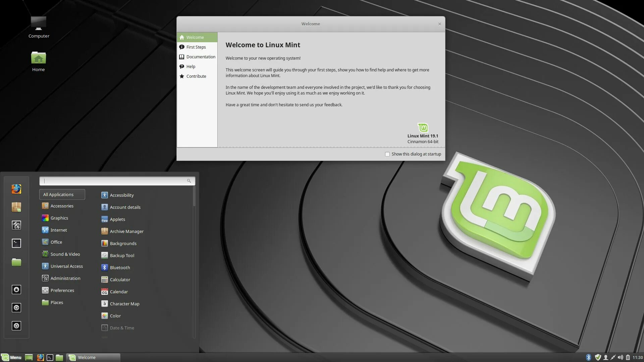This screenshot has height=362, width=644.
Task: Click the Logout icon in the menu sidebar
Action: pos(16,308)
